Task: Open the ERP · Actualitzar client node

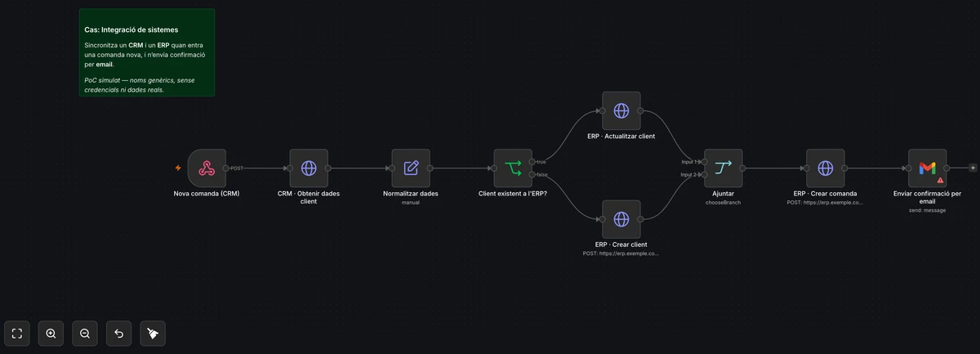Action: (x=621, y=110)
